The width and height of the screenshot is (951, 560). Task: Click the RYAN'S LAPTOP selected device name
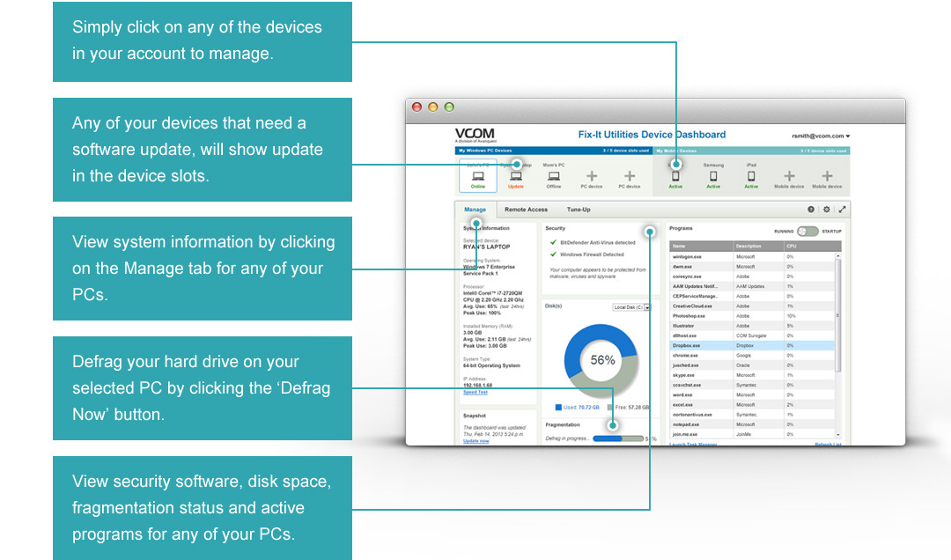coord(486,247)
